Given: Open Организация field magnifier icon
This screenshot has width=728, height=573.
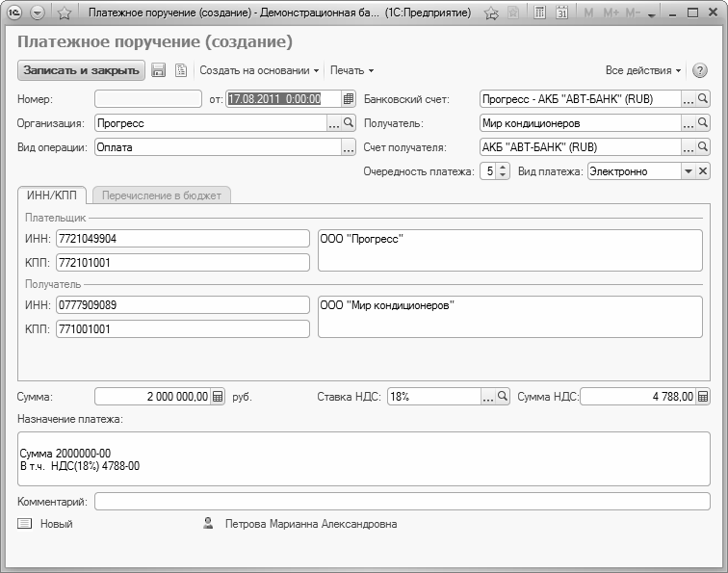Looking at the screenshot, I should click(x=349, y=122).
